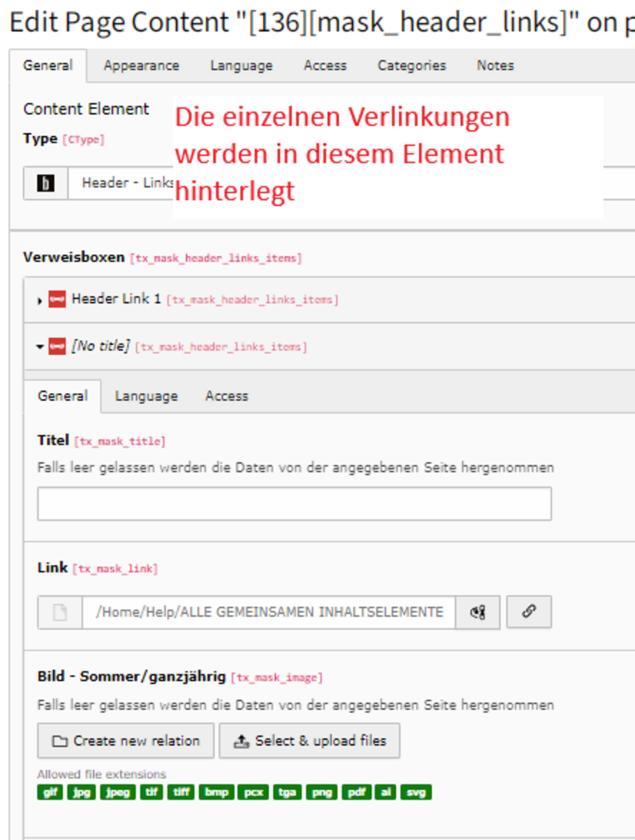Open the link browser chain icon
This screenshot has height=840, width=635.
tap(529, 611)
